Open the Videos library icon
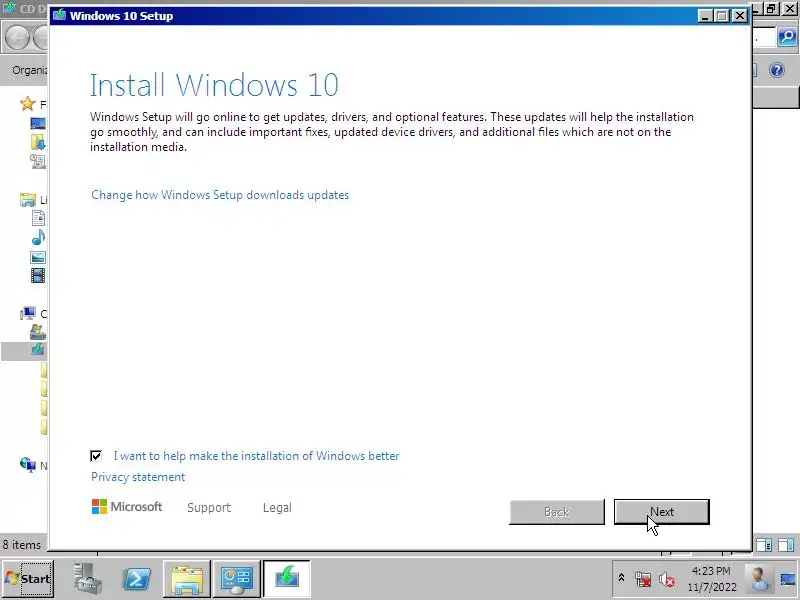Image resolution: width=800 pixels, height=600 pixels. (x=38, y=276)
